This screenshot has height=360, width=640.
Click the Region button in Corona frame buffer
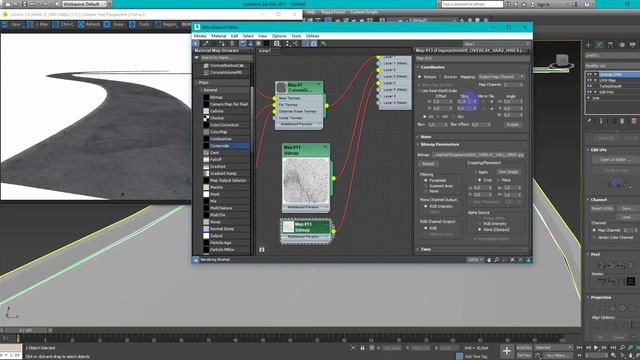point(166,24)
